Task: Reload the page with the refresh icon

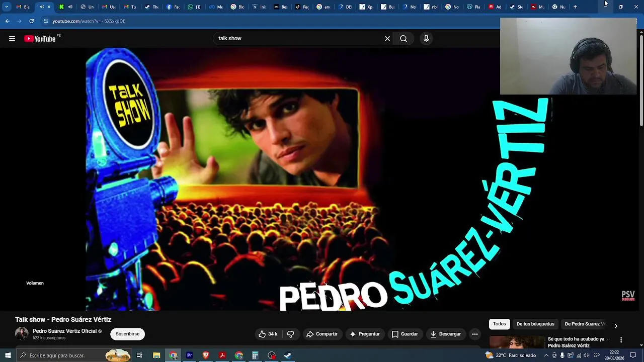Action: [x=31, y=21]
